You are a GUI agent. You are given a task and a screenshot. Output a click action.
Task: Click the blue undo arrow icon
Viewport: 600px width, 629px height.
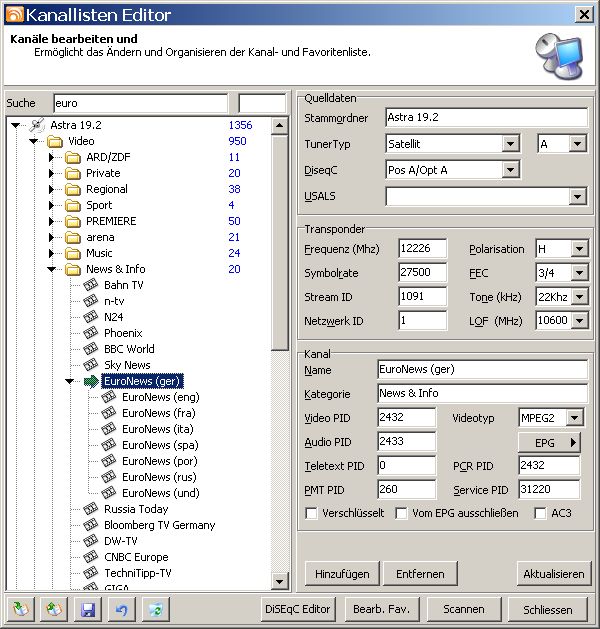pyautogui.click(x=122, y=609)
